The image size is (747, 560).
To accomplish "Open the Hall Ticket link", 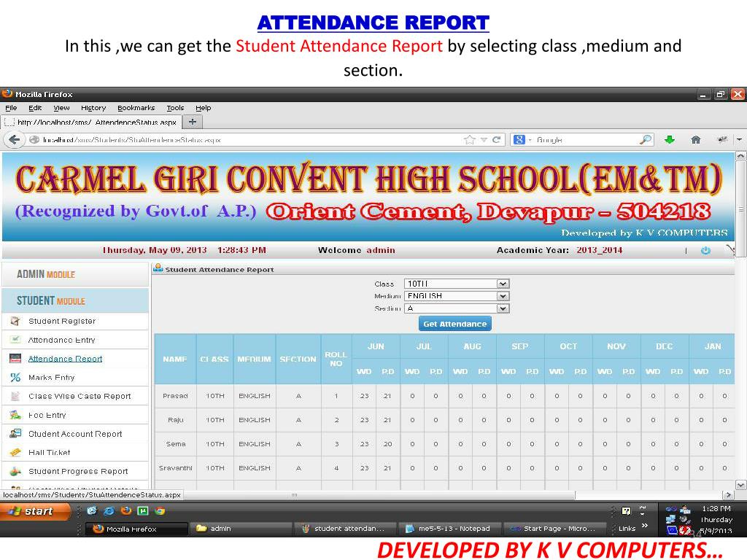I will point(49,452).
